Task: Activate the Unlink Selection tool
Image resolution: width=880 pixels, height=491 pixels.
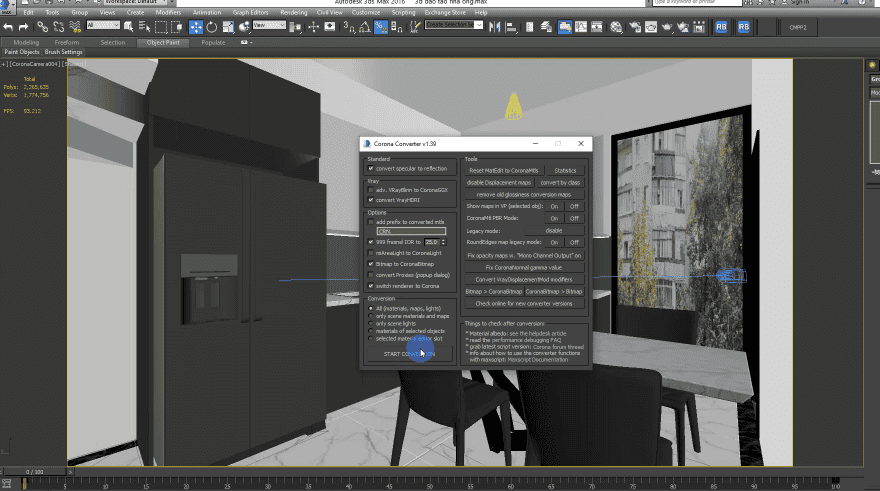Action: pos(58,27)
